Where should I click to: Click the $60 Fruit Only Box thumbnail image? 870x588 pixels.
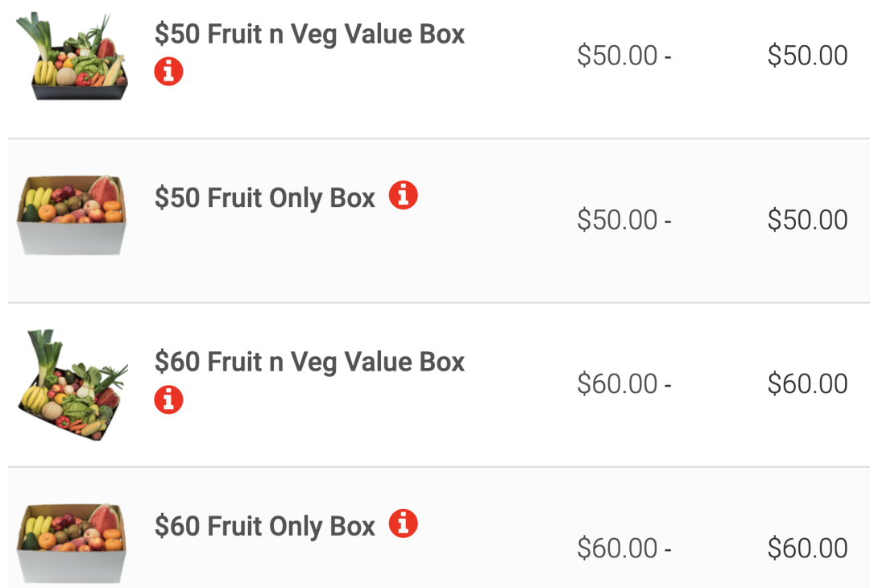[72, 543]
